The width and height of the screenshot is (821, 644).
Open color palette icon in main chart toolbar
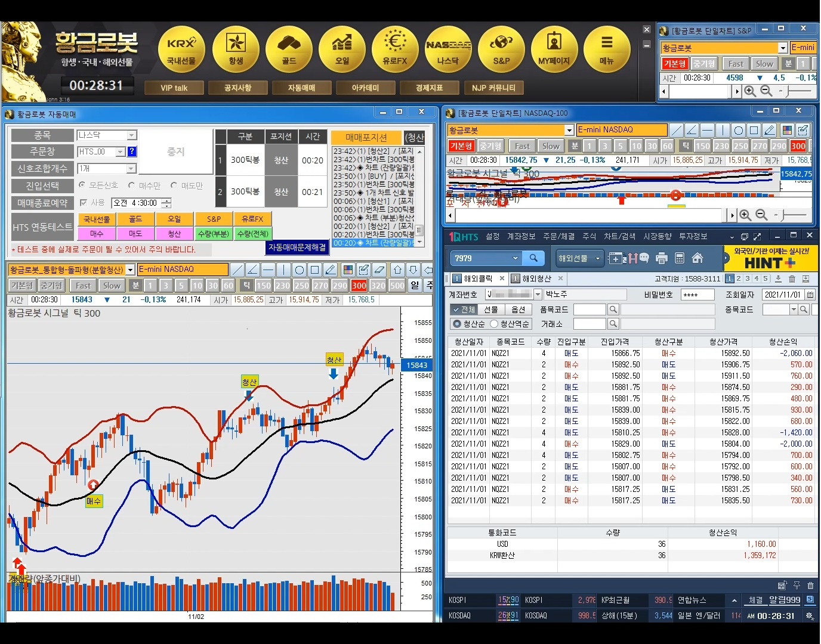pyautogui.click(x=348, y=270)
